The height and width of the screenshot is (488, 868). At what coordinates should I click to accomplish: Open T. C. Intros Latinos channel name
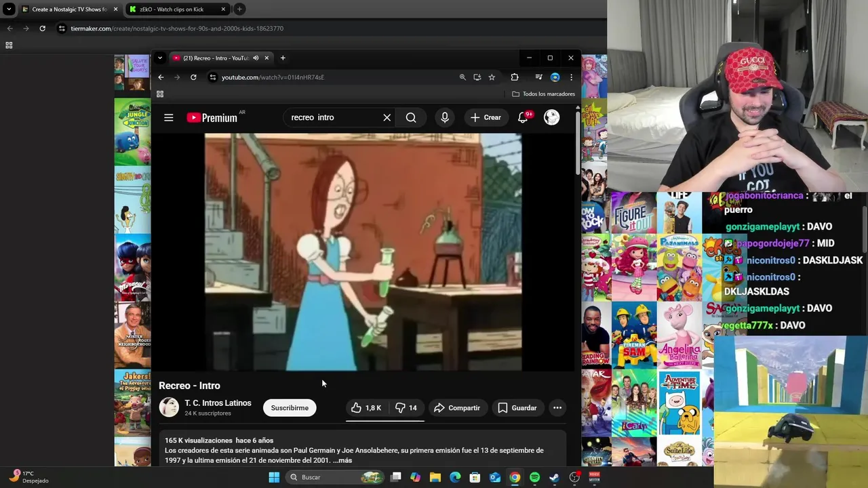click(x=218, y=403)
